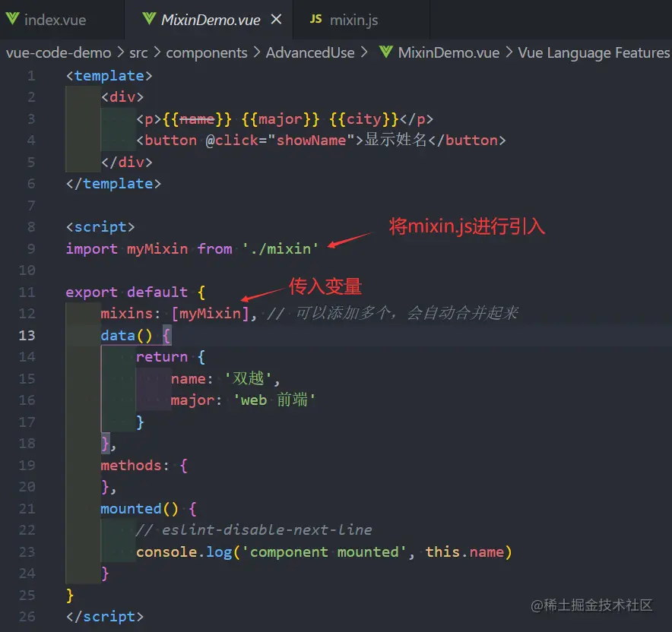Image resolution: width=672 pixels, height=632 pixels.
Task: Click the Vue icon in the breadcrumb
Action: [385, 52]
